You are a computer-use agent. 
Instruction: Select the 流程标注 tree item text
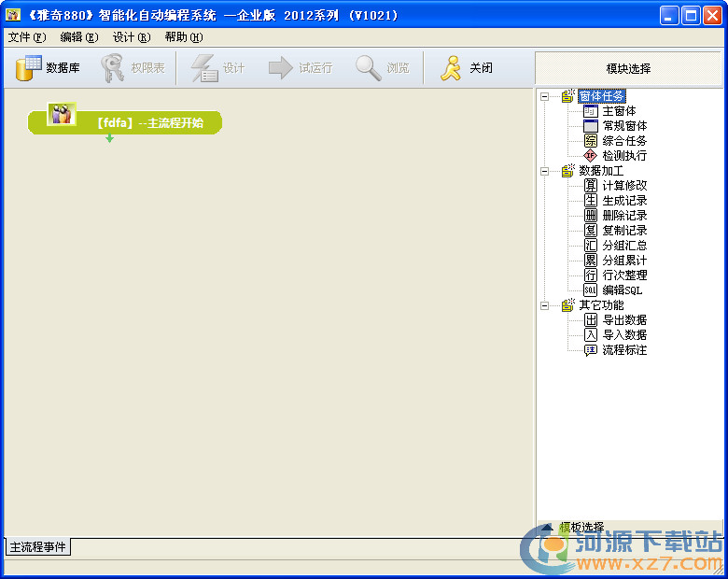(624, 350)
